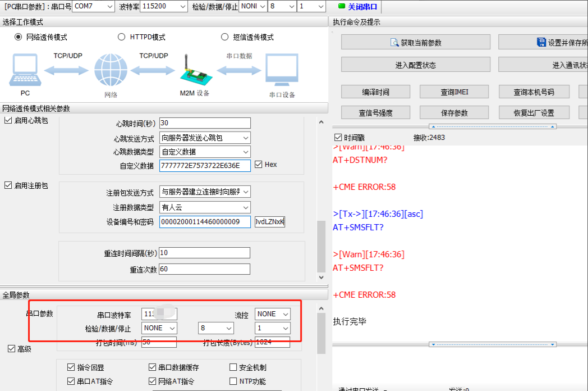
Task: Click splitter handle above log area
Action: (493, 126)
